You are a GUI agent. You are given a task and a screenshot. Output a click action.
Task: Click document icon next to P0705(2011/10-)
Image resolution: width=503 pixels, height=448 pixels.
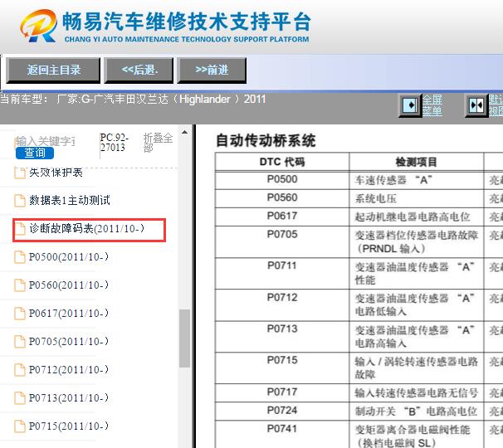pyautogui.click(x=20, y=342)
